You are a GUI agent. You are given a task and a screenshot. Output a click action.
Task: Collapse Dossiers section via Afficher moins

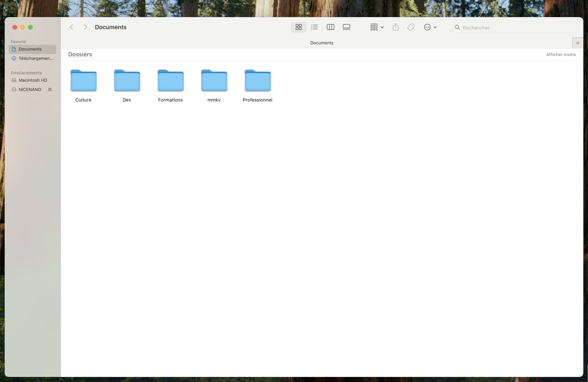561,55
